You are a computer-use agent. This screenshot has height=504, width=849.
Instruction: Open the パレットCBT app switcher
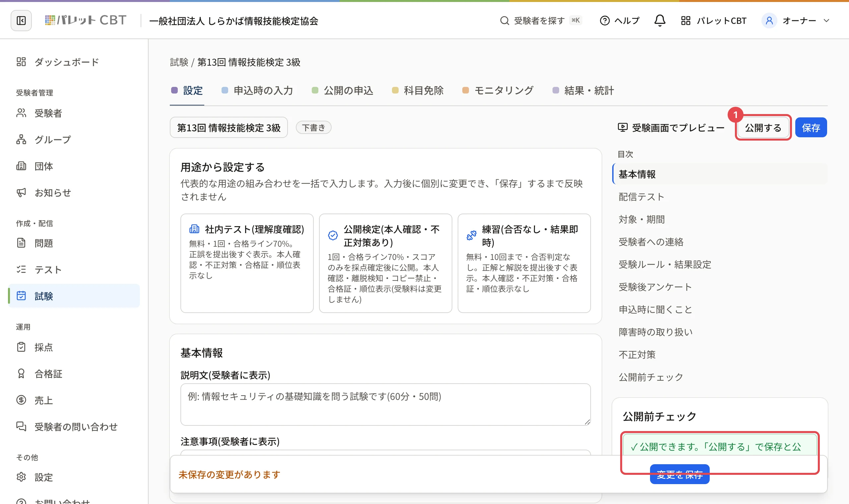click(x=713, y=21)
